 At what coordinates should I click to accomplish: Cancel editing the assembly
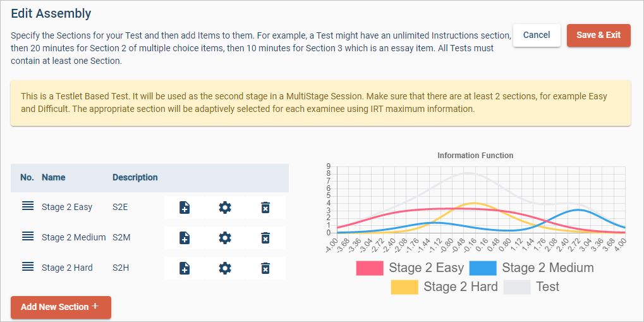point(537,35)
